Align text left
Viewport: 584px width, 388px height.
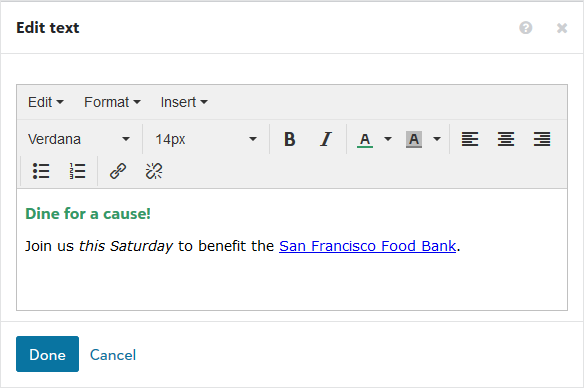pos(470,140)
